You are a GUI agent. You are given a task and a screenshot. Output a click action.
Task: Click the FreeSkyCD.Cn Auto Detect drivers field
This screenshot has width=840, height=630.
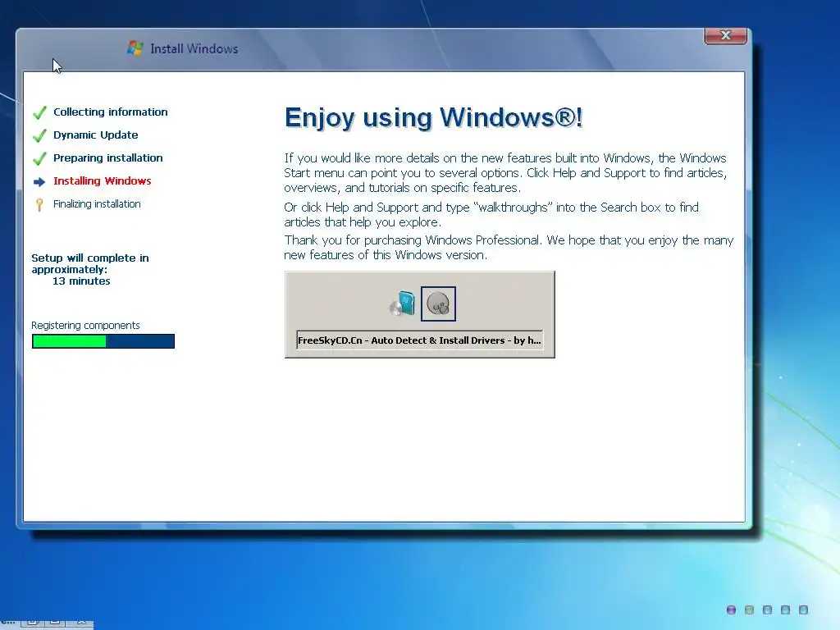point(420,340)
